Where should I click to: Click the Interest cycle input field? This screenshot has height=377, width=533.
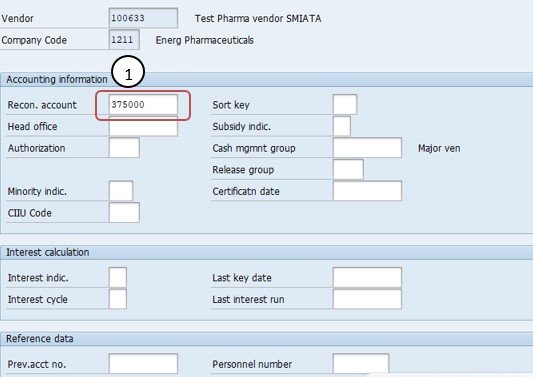point(118,299)
